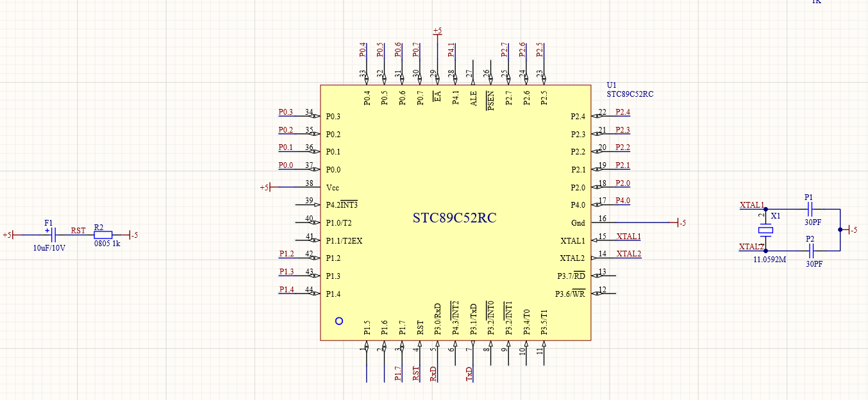Click the P3.1/TxD pin name
The image size is (868, 400).
pos(473,319)
